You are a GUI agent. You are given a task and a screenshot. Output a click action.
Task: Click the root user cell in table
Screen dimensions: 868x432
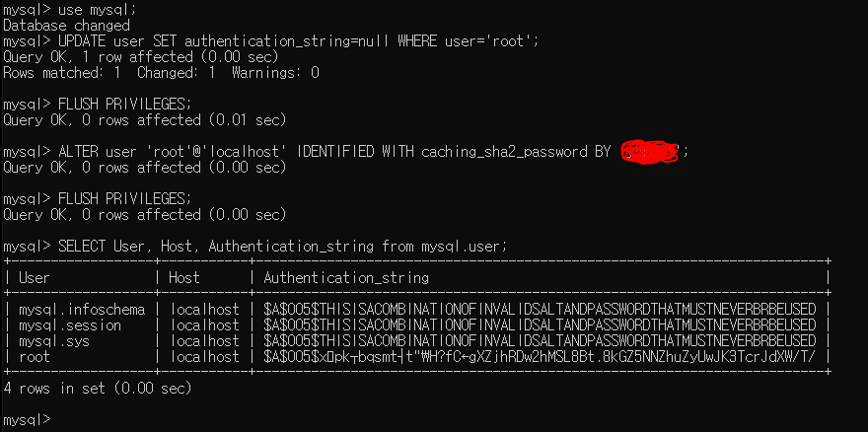[35, 357]
